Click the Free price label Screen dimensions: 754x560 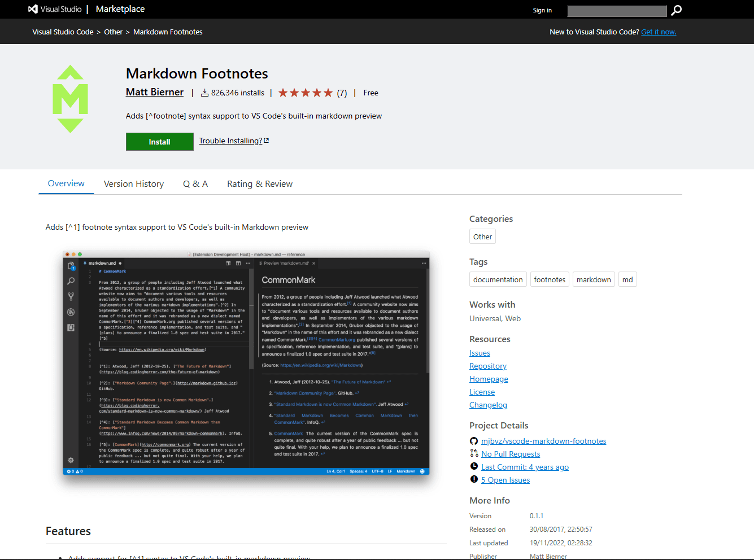tap(371, 93)
